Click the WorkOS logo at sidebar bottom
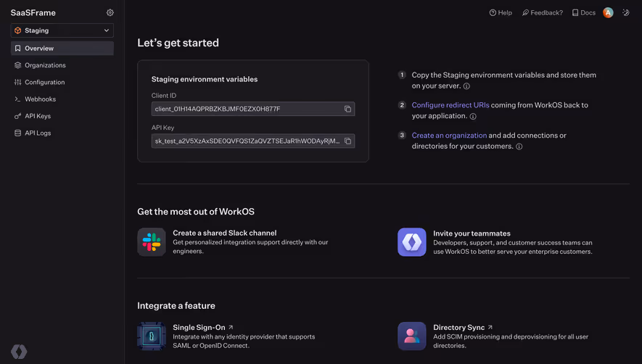Viewport: 642px width, 364px height. coord(19,352)
